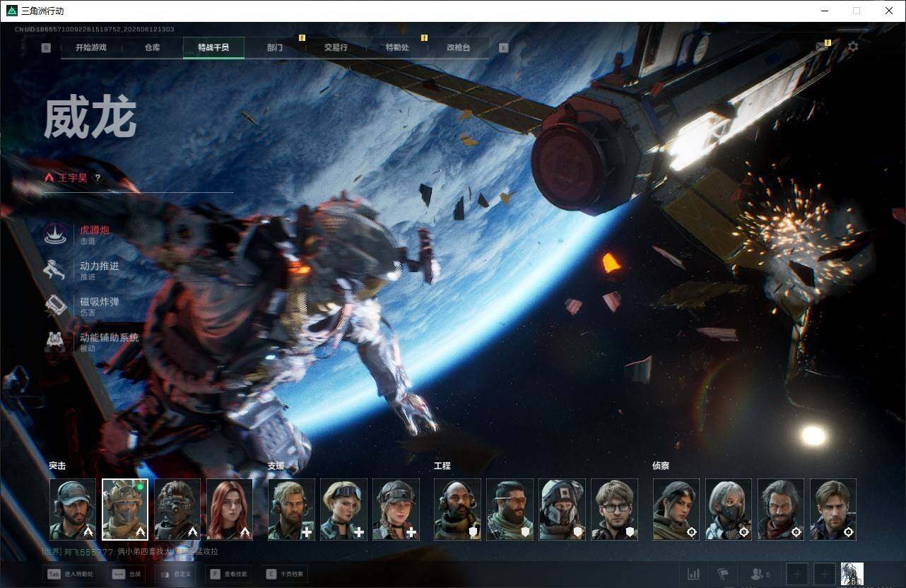Select engineer operator wearing eyeglasses
Viewport: 906px width, 588px height.
point(614,510)
